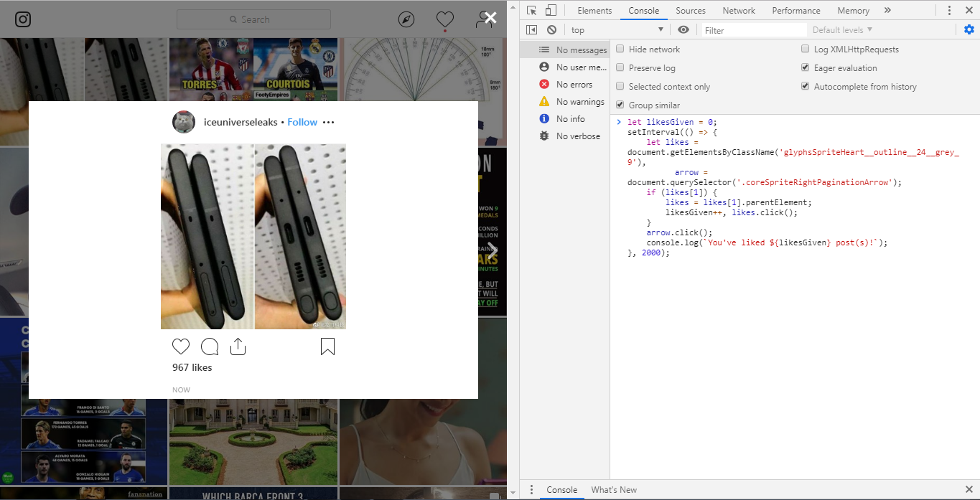Follow the iceuniverseleaks account
Image resolution: width=980 pixels, height=500 pixels.
pos(302,123)
